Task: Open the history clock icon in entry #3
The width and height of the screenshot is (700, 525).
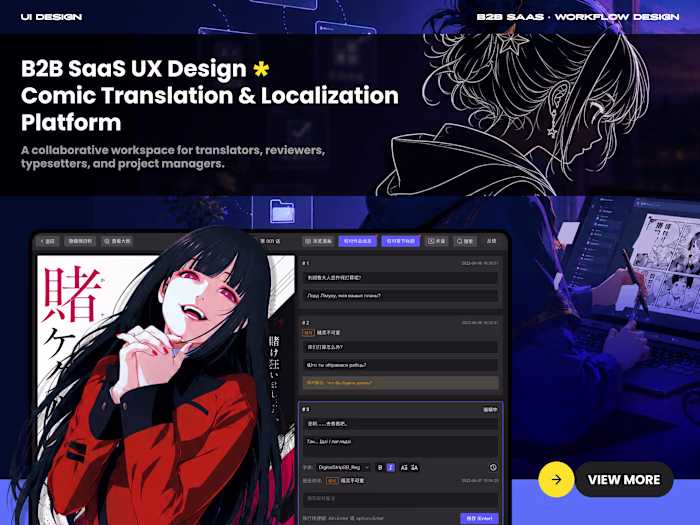Action: (x=493, y=467)
